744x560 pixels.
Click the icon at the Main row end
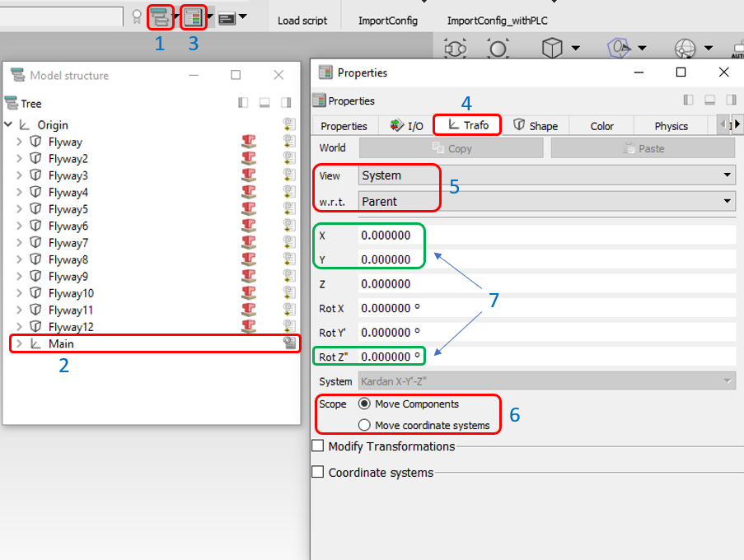[288, 343]
